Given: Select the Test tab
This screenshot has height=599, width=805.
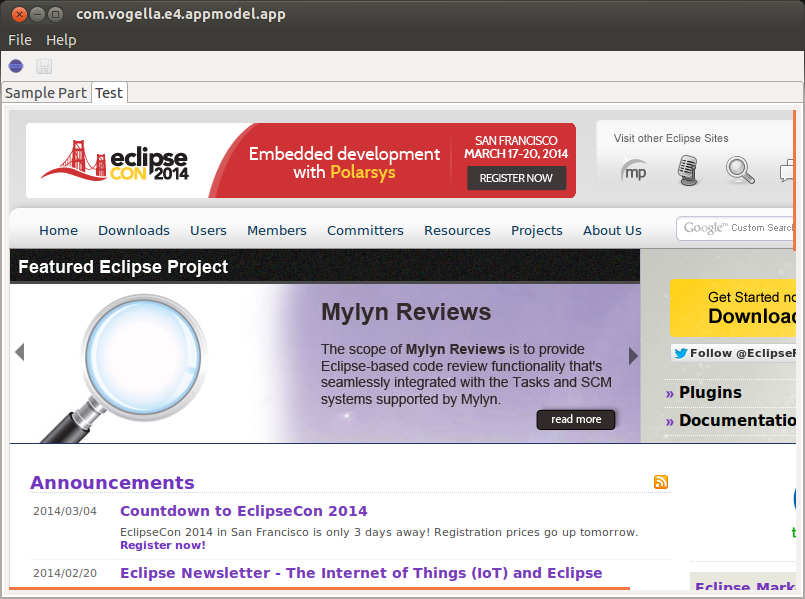Looking at the screenshot, I should [109, 93].
